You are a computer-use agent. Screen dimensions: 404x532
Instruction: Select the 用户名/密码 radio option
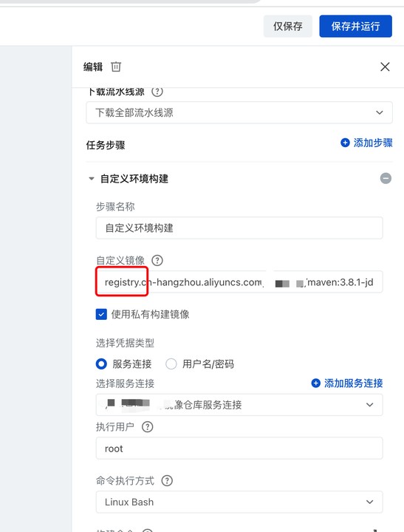click(x=171, y=364)
